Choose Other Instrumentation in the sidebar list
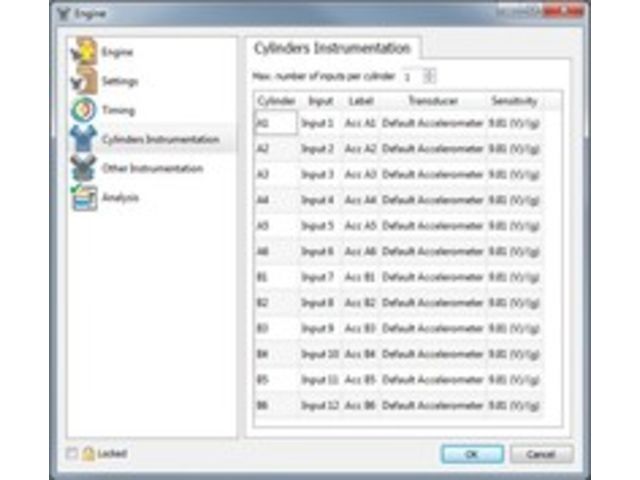This screenshot has height=480, width=640. click(x=152, y=168)
